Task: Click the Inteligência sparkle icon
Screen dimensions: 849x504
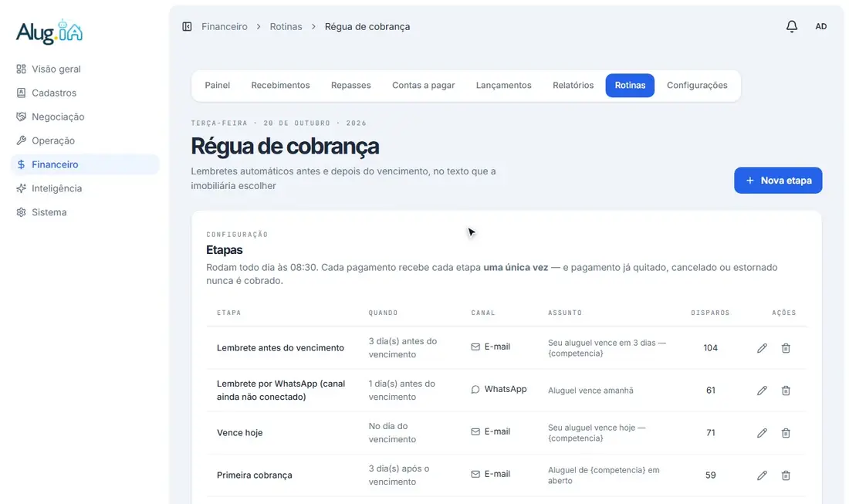Action: point(21,188)
